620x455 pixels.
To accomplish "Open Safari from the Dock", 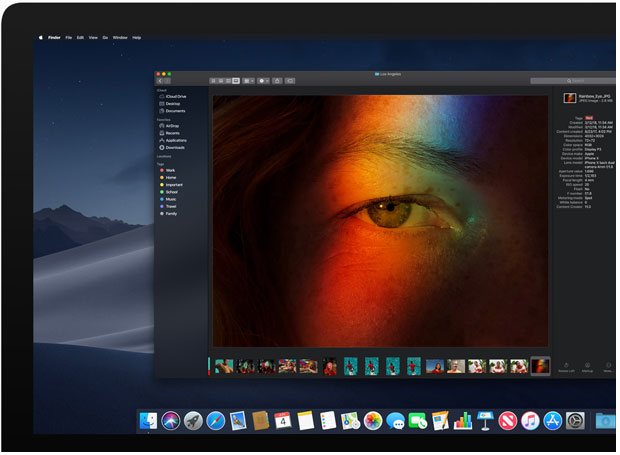I will pyautogui.click(x=216, y=421).
